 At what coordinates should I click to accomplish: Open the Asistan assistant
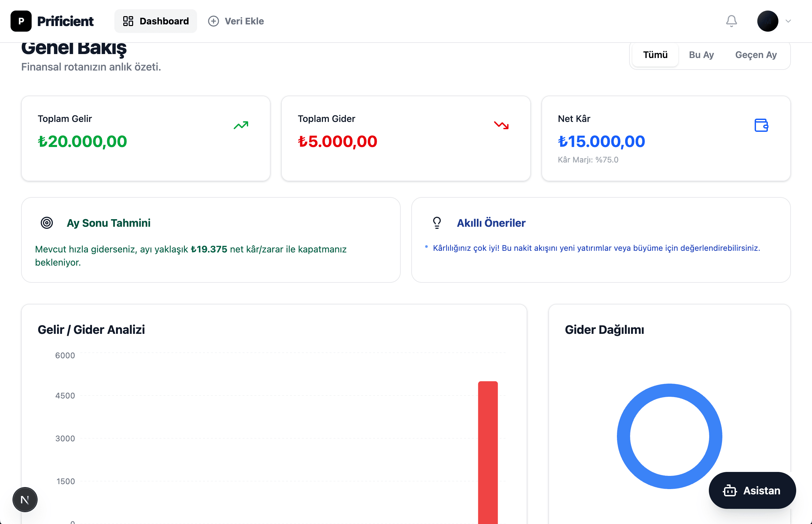(x=752, y=490)
